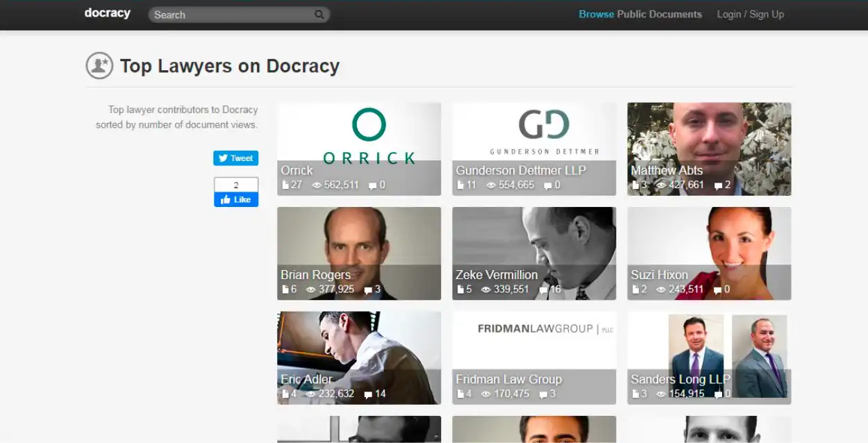Click the Brian Rogers name

315,274
